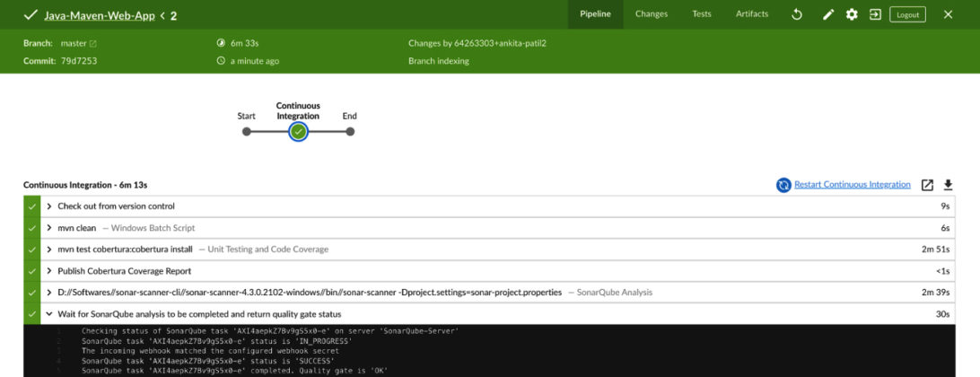Image resolution: width=980 pixels, height=377 pixels.
Task: Expand the 'mvn clean' step
Action: (x=50, y=228)
